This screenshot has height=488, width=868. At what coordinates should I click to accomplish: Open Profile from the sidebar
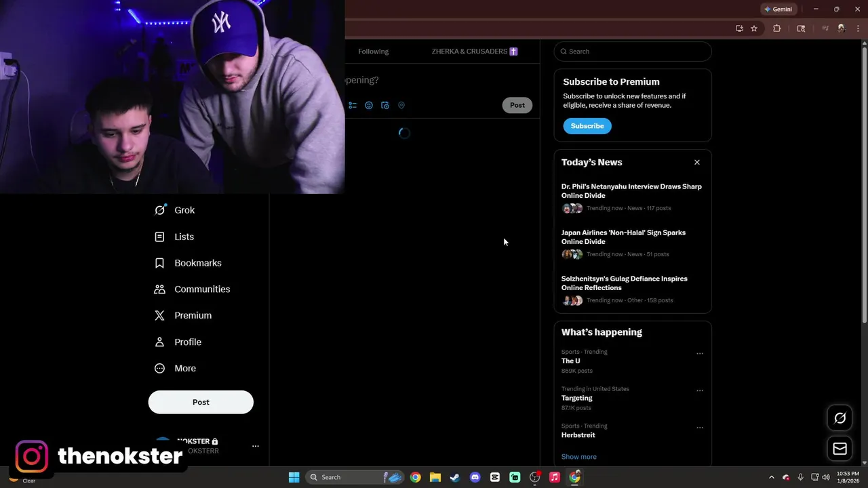coord(178,342)
